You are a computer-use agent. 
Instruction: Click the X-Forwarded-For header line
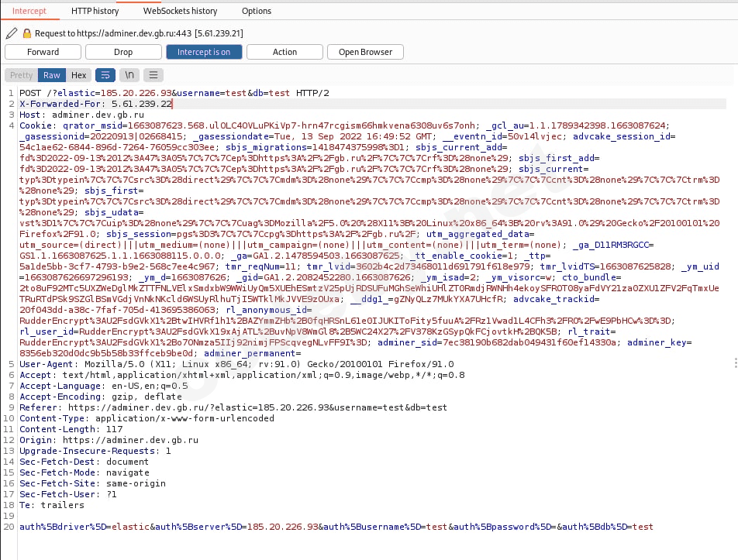point(95,104)
